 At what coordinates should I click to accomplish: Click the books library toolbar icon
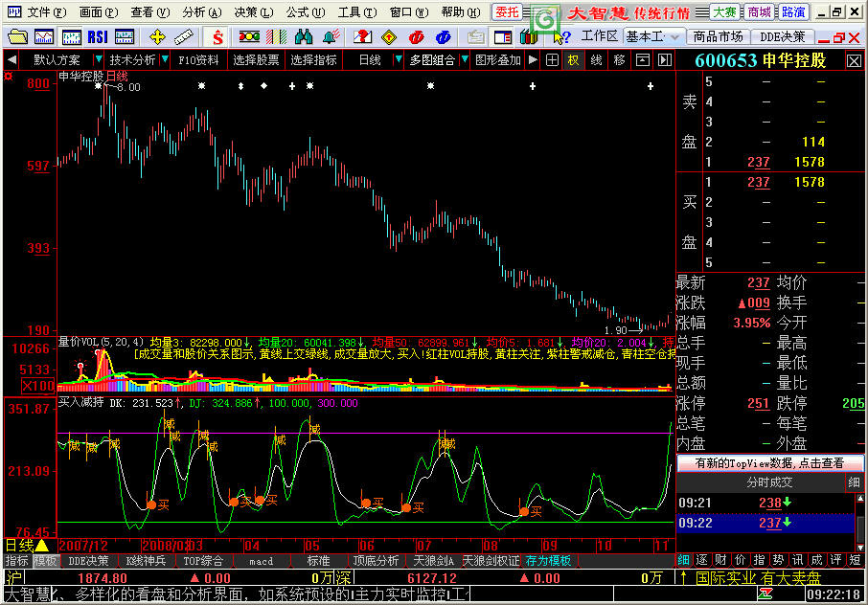coord(529,37)
